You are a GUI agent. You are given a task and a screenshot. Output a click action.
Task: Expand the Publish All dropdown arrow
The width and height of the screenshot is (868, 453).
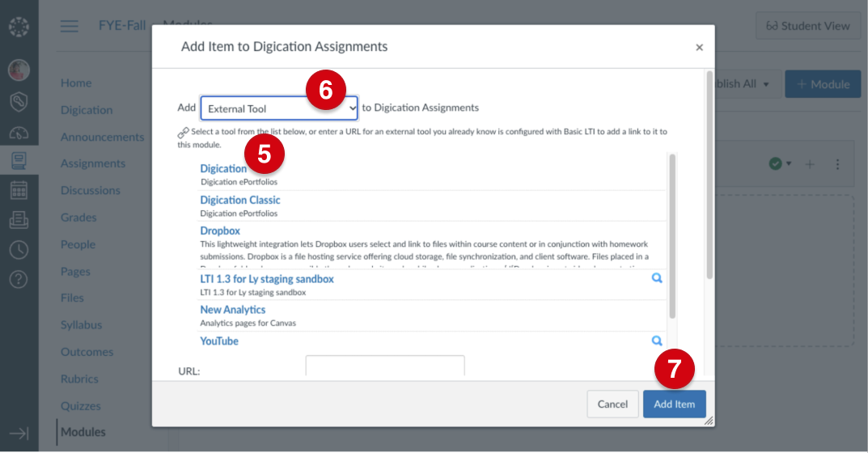tap(766, 84)
